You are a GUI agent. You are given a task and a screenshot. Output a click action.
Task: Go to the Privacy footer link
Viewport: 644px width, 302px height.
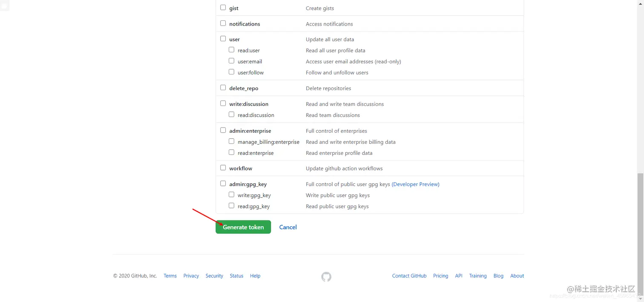[x=191, y=276]
